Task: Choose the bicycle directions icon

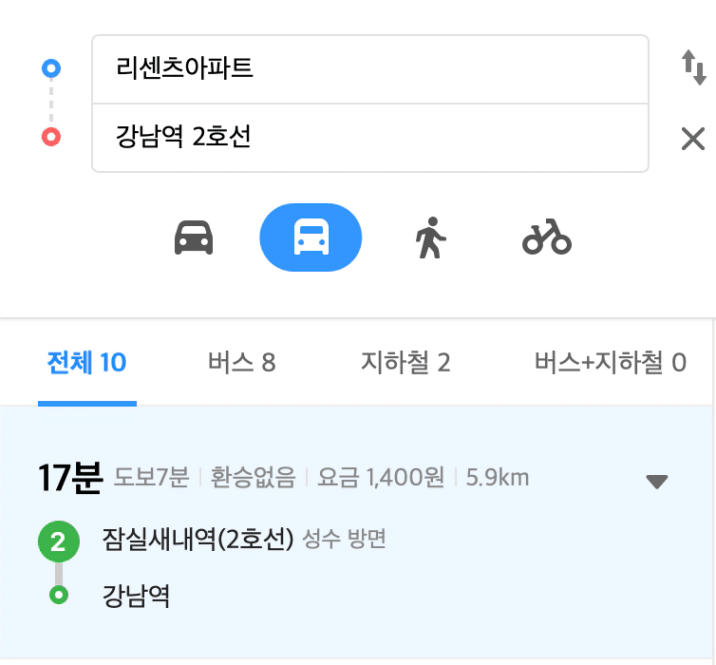Action: [547, 237]
